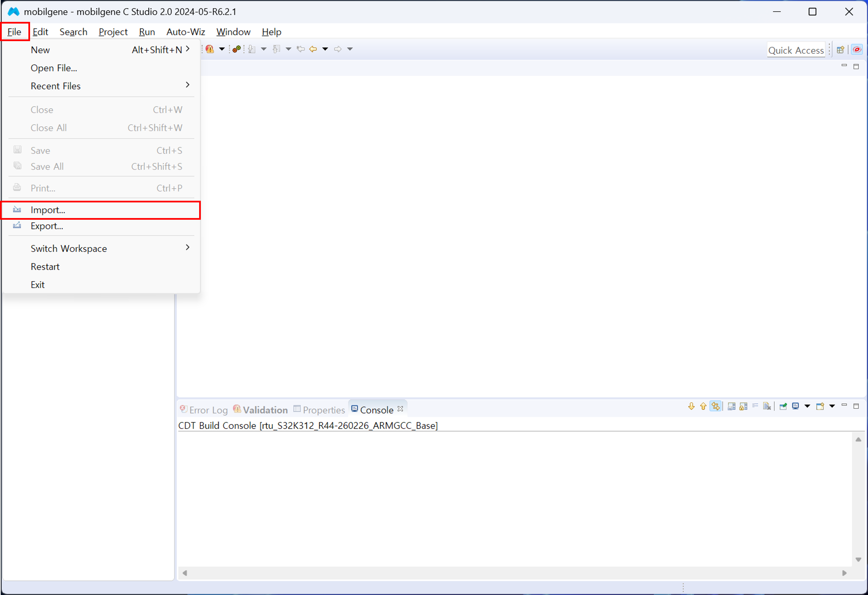Viewport: 868px width, 595px height.
Task: Switch to the Validation tab
Action: [261, 409]
